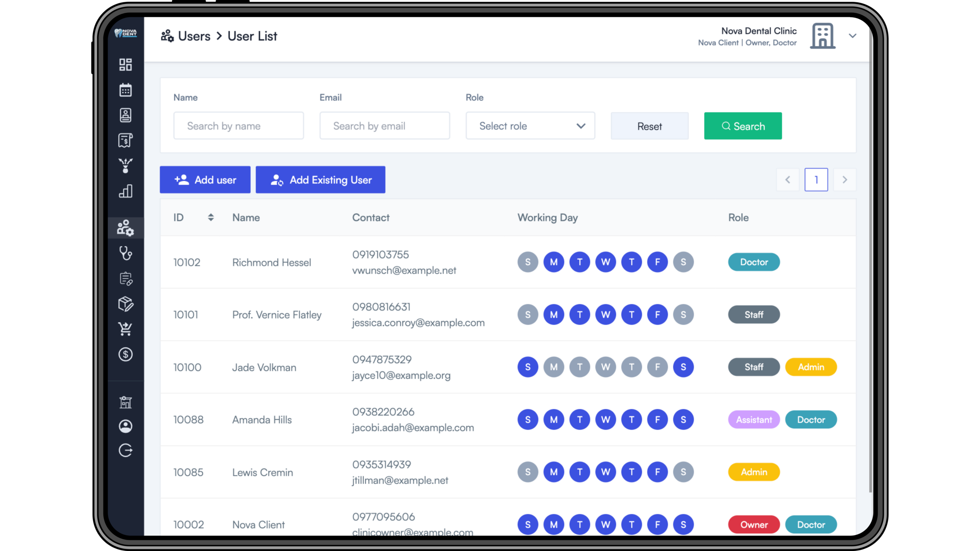Viewport: 980px width, 551px height.
Task: Toggle Monday for Jade Volkman
Action: click(x=554, y=367)
